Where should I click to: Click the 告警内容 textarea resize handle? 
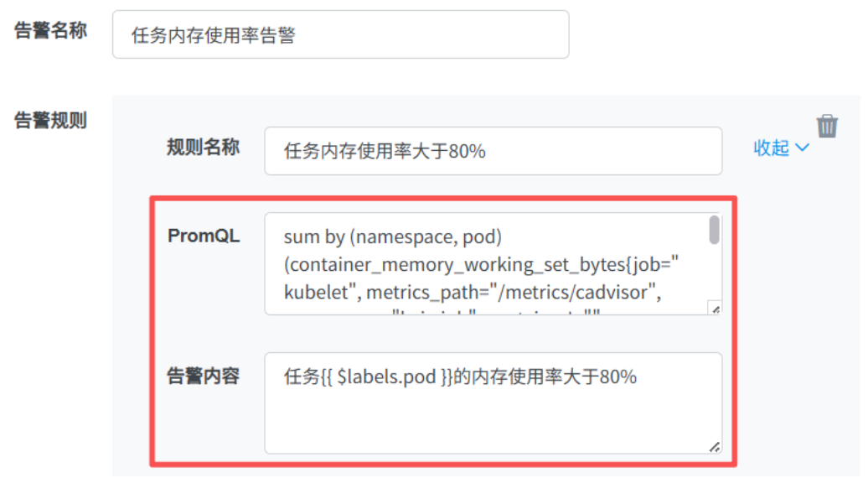(x=715, y=448)
